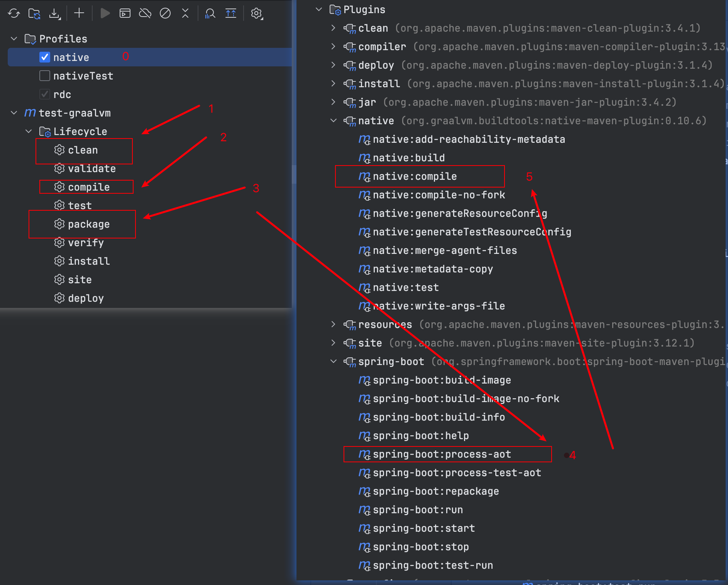Select the package lifecycle phase
Screen dimensions: 728x585
(89, 224)
